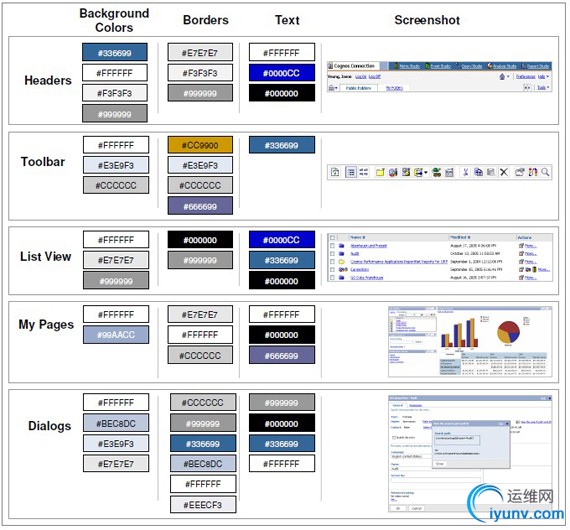Click the blue folder icon beside Audit

coord(341,254)
